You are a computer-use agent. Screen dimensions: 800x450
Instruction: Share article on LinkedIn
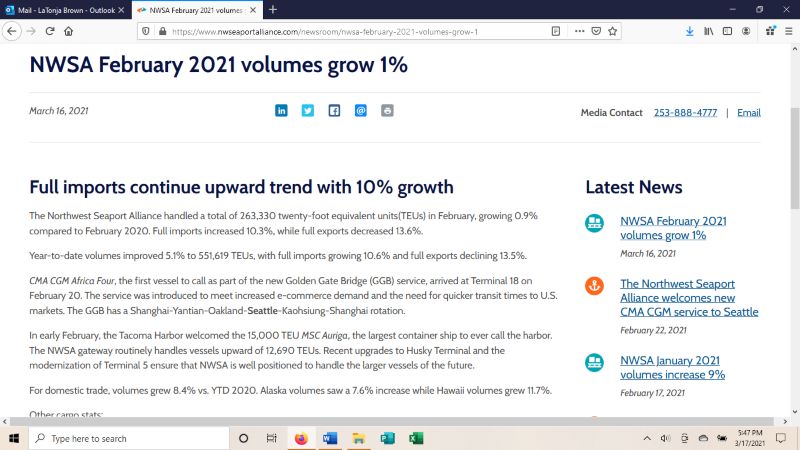(281, 111)
